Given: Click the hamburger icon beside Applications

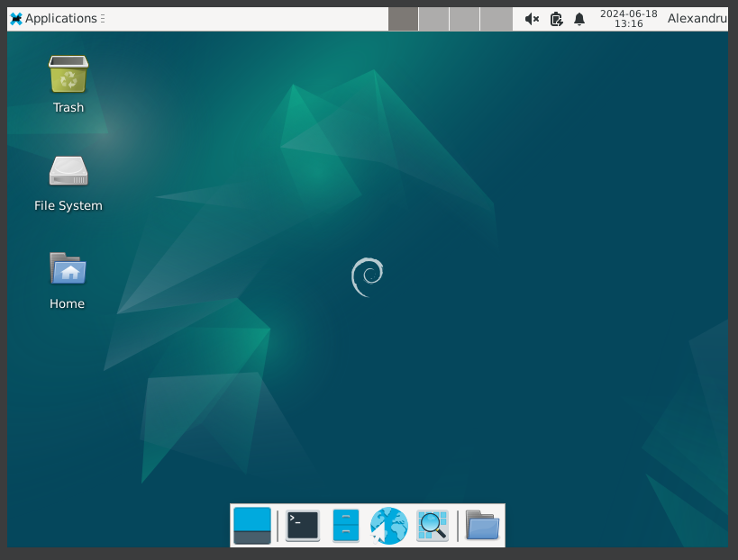Looking at the screenshot, I should point(104,18).
